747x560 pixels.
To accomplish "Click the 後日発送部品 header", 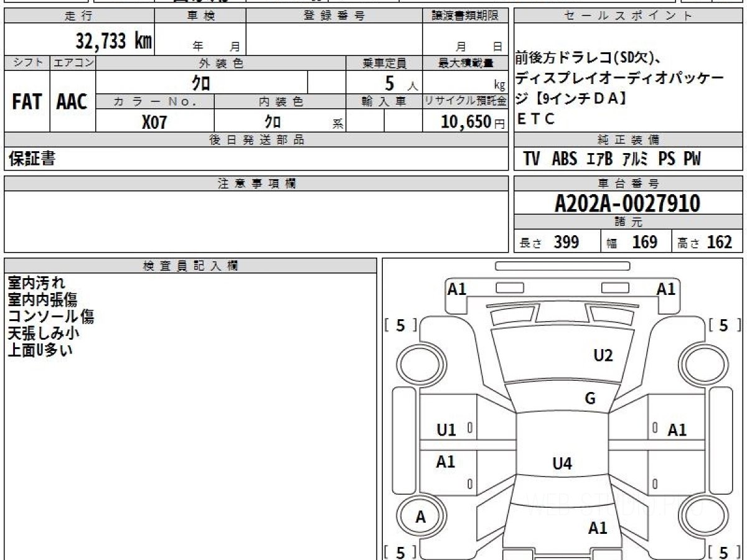I will coord(256,140).
